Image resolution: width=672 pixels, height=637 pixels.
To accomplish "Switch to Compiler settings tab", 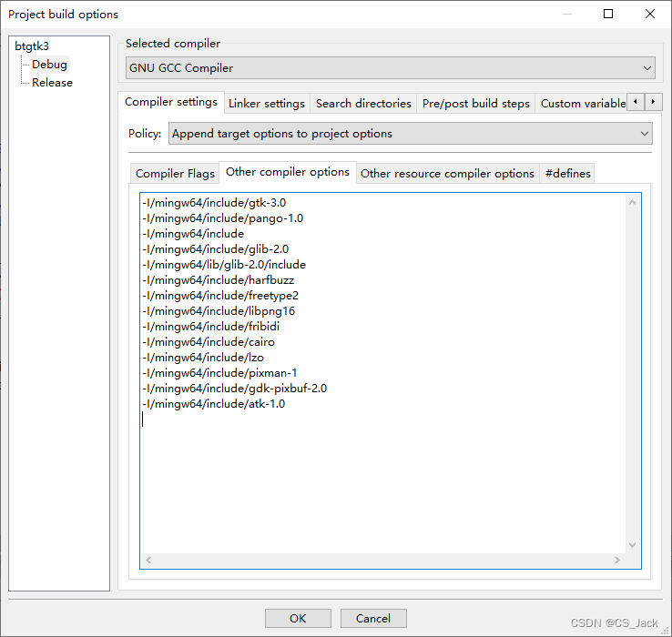I will tap(171, 102).
